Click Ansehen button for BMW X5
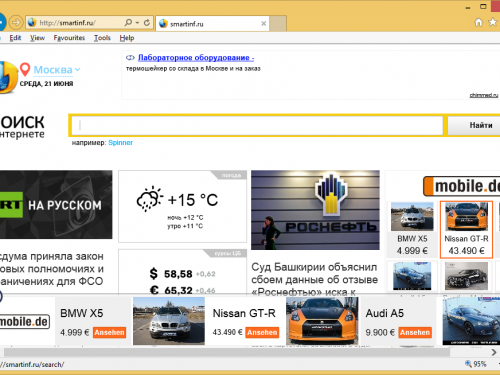The height and width of the screenshot is (375, 500). 109,332
